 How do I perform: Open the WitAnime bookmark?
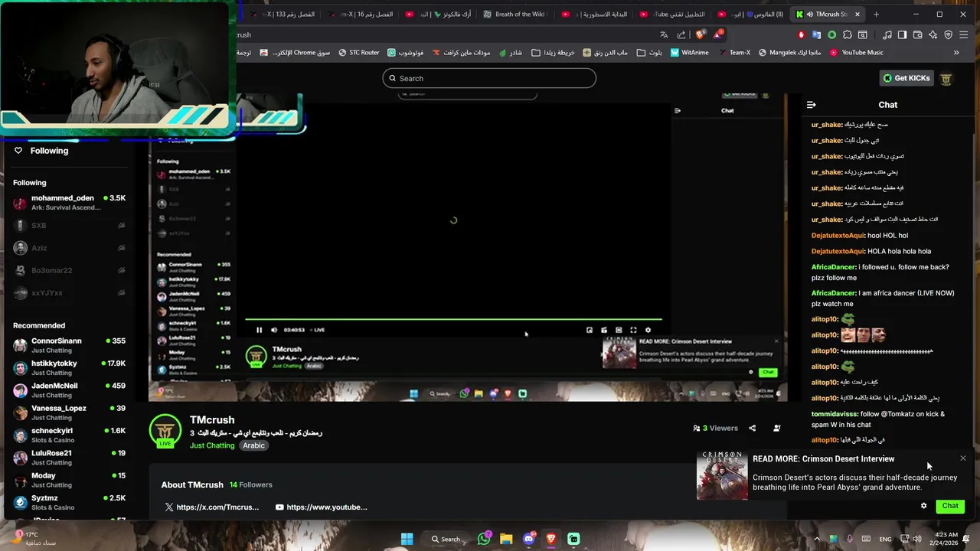(x=690, y=53)
